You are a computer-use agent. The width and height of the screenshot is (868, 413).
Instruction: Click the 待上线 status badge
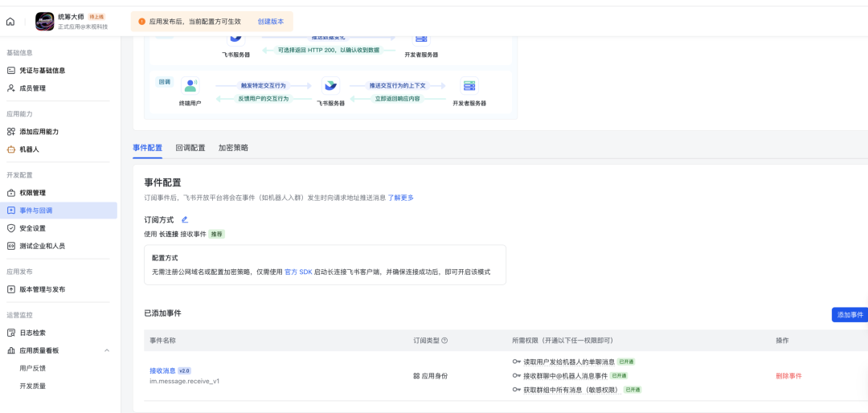pos(96,17)
